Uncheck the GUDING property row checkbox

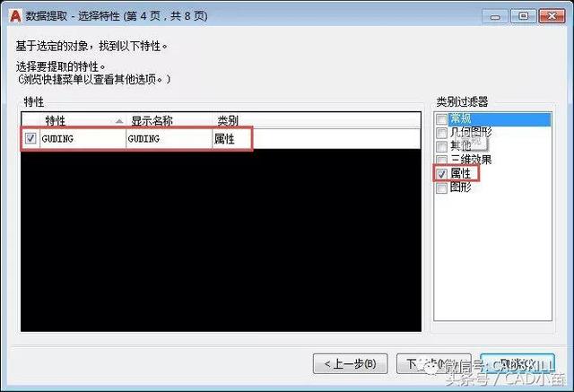(x=30, y=138)
